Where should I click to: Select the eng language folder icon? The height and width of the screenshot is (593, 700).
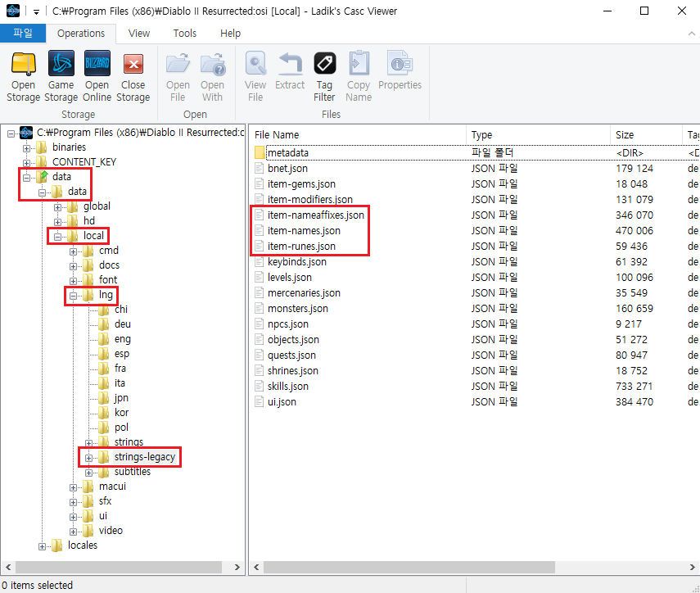tap(104, 339)
